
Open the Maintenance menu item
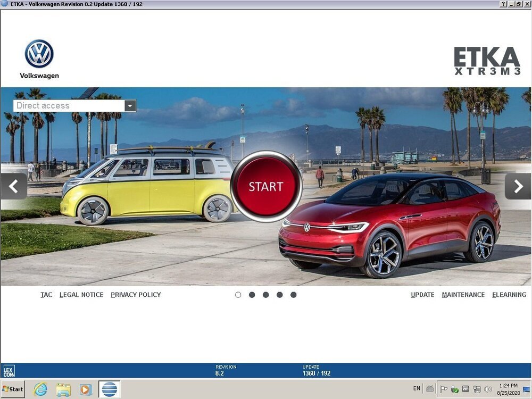click(x=463, y=295)
